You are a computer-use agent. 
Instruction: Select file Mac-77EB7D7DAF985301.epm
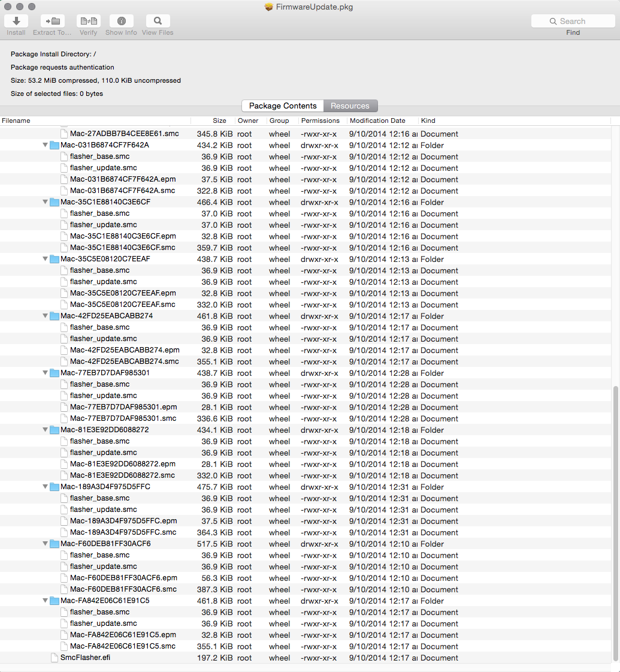(124, 407)
